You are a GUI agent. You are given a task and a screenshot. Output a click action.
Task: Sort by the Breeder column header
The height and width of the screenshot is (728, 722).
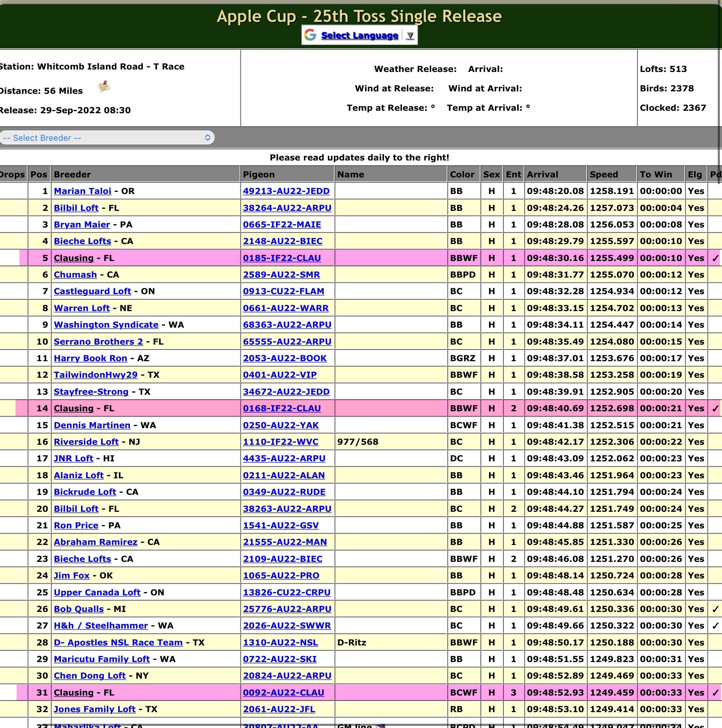[72, 175]
